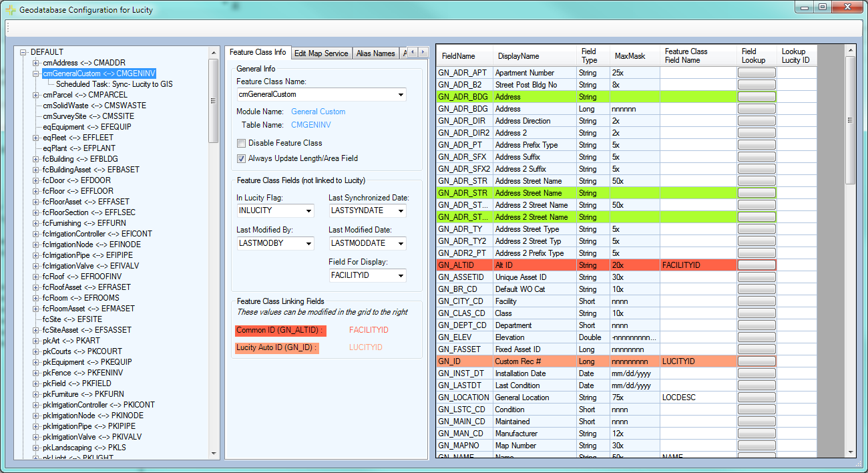Click Field Lookup button for GN_ELEV row
The width and height of the screenshot is (868, 473).
coord(756,337)
